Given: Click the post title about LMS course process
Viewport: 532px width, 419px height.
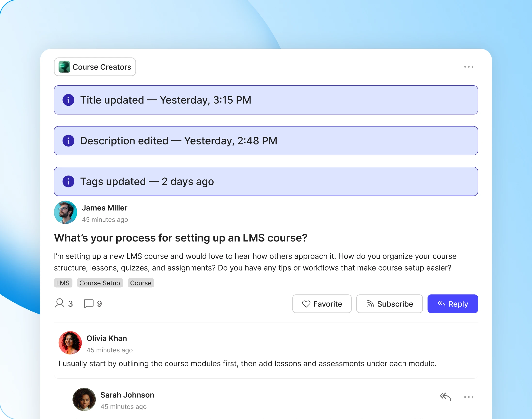Looking at the screenshot, I should click(180, 238).
